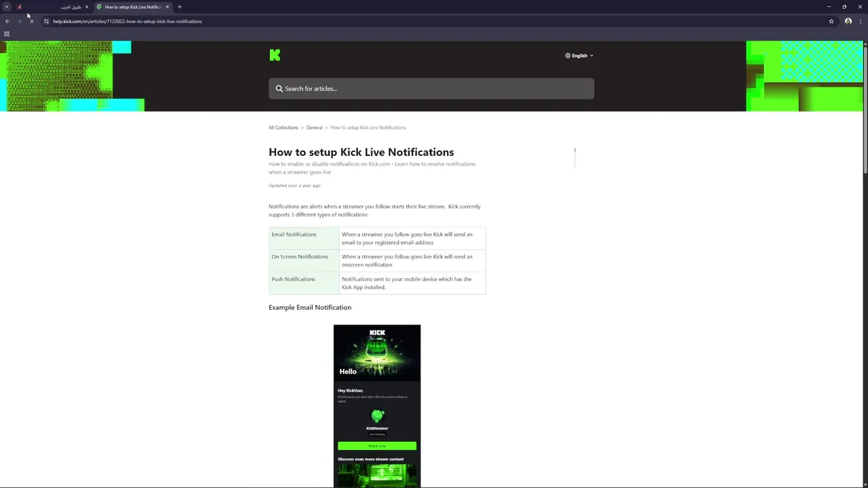
Task: Click the Kick logo in the header
Action: (275, 55)
